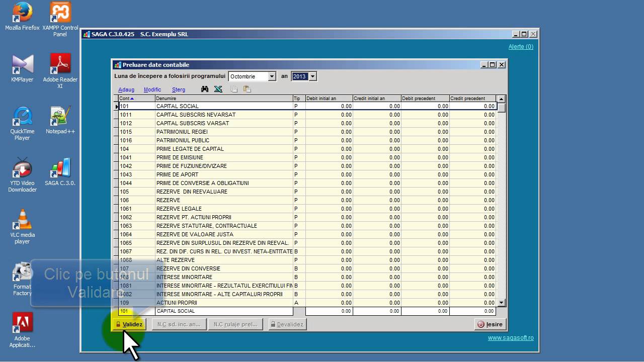Click the Credit precedent column header
Viewport: 644px width, 362px height.
point(472,99)
